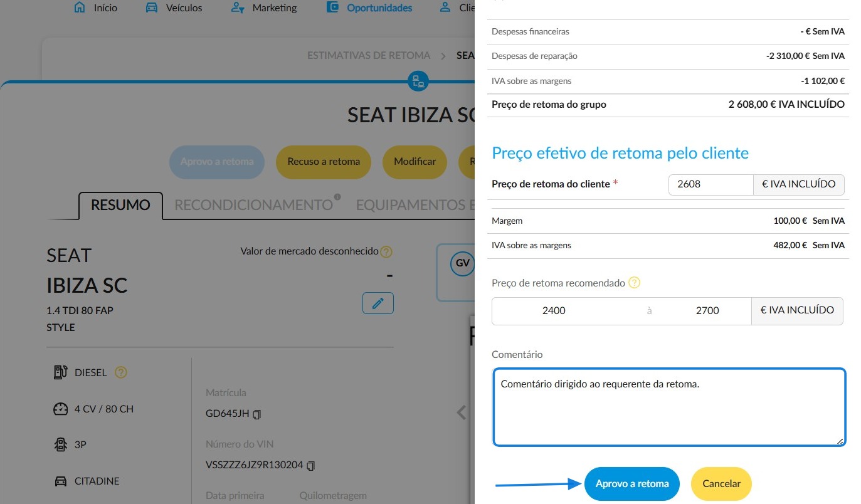Click the blue workflow icon above vehicle title
The height and width of the screenshot is (504, 861).
pos(417,81)
